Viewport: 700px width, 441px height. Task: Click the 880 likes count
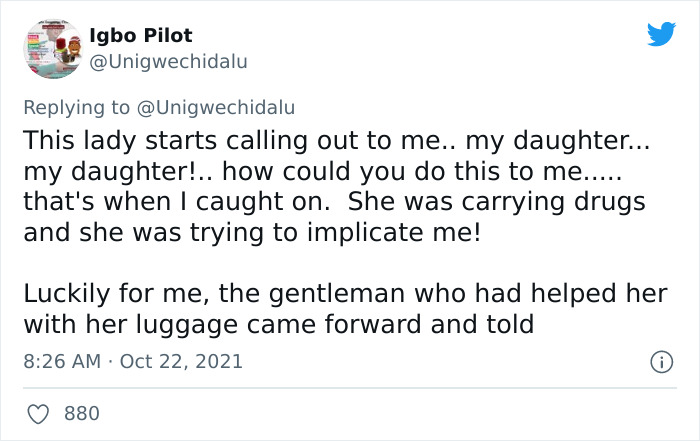click(81, 413)
